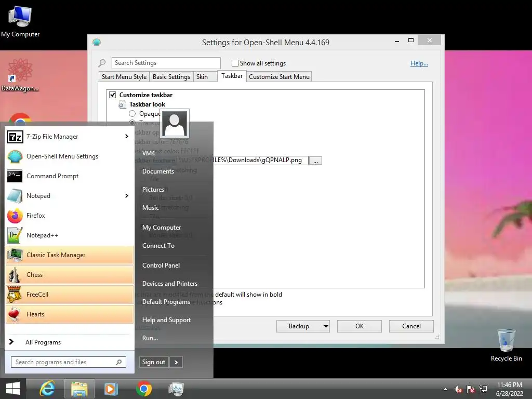This screenshot has height=399, width=532.
Task: Open Command Prompt from start menu
Action: pos(69,176)
